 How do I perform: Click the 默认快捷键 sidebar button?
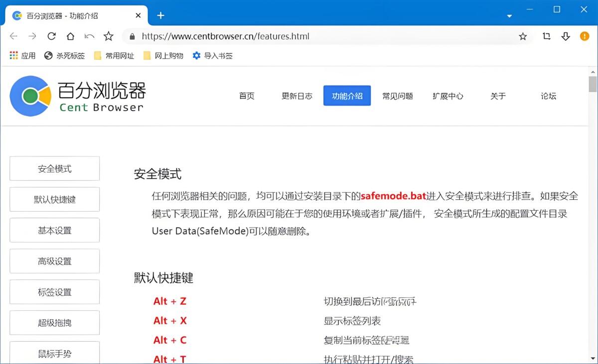tap(55, 200)
